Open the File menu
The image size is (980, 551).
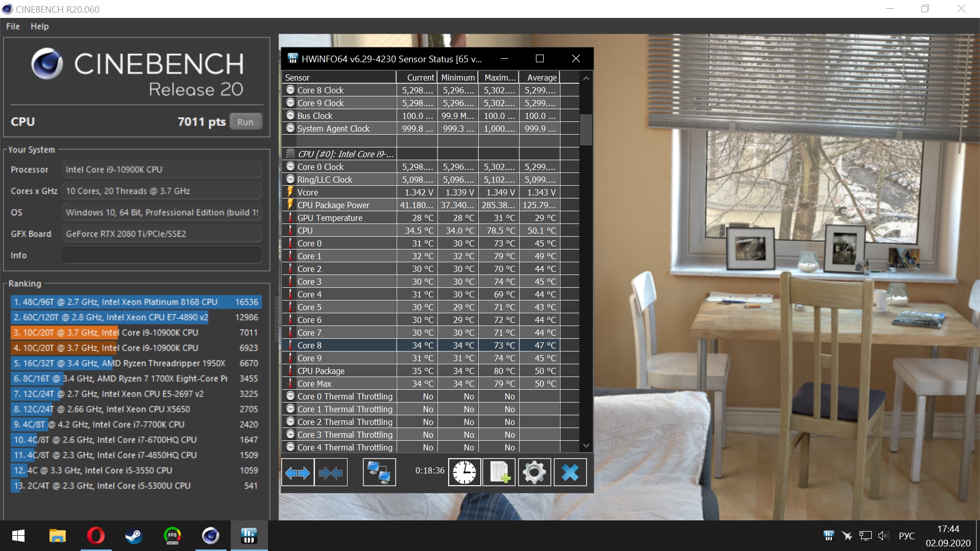(x=13, y=27)
